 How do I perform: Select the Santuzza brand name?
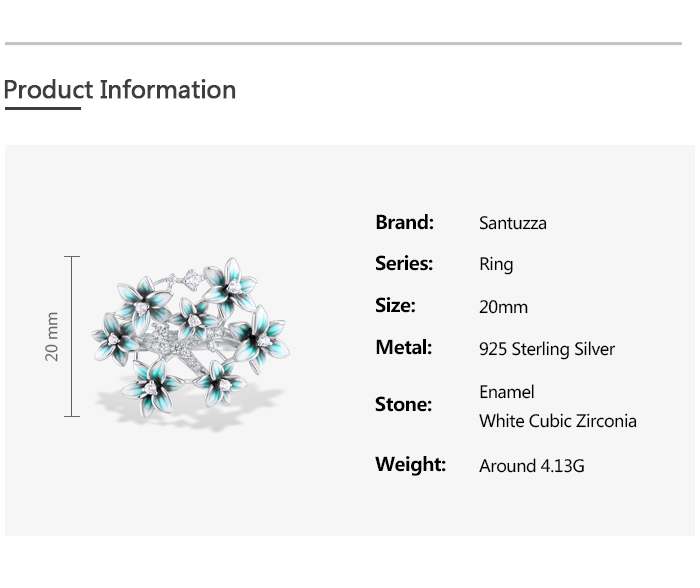(x=512, y=223)
